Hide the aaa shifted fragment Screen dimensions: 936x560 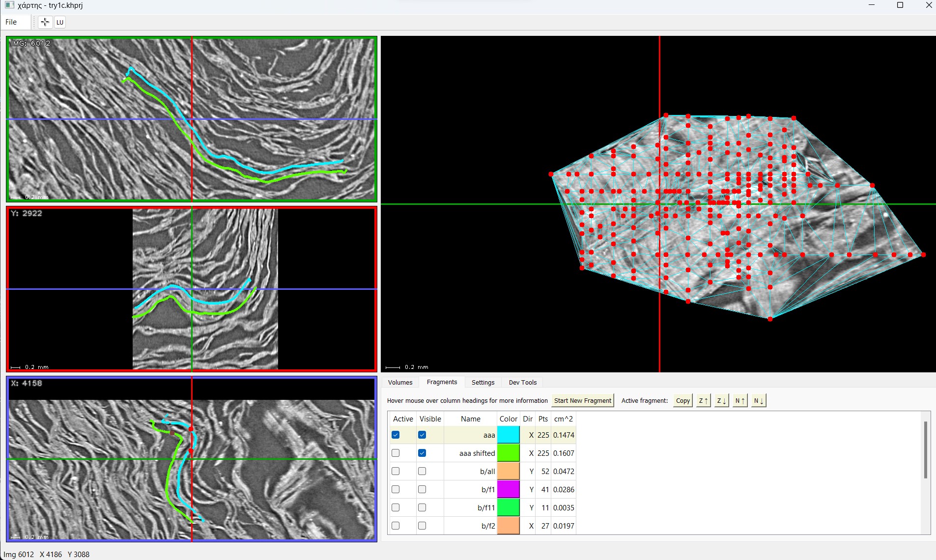tap(422, 453)
